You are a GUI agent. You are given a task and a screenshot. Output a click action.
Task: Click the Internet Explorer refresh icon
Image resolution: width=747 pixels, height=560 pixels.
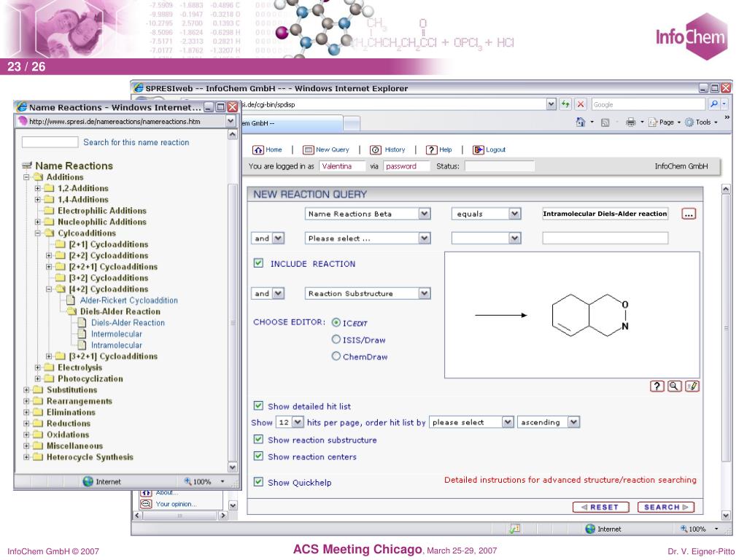click(x=565, y=104)
